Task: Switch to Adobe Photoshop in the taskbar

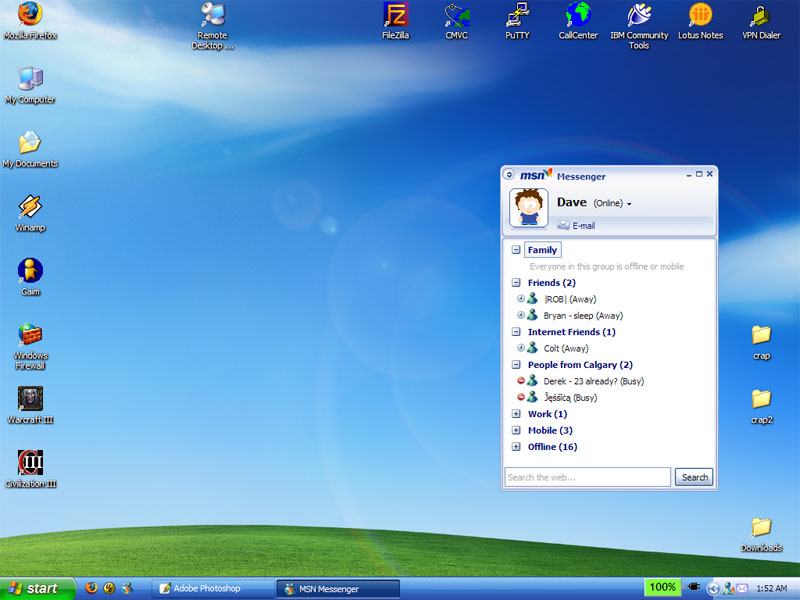Action: click(211, 589)
